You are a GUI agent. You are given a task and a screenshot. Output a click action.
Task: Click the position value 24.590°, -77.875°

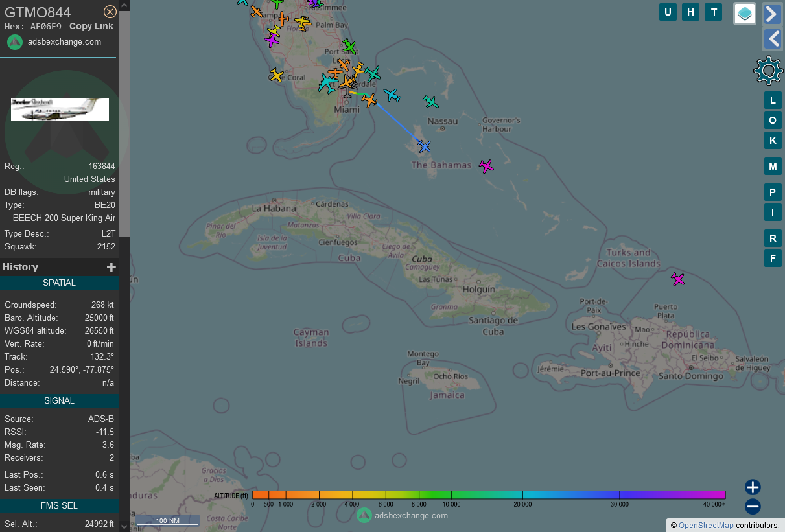click(x=82, y=370)
